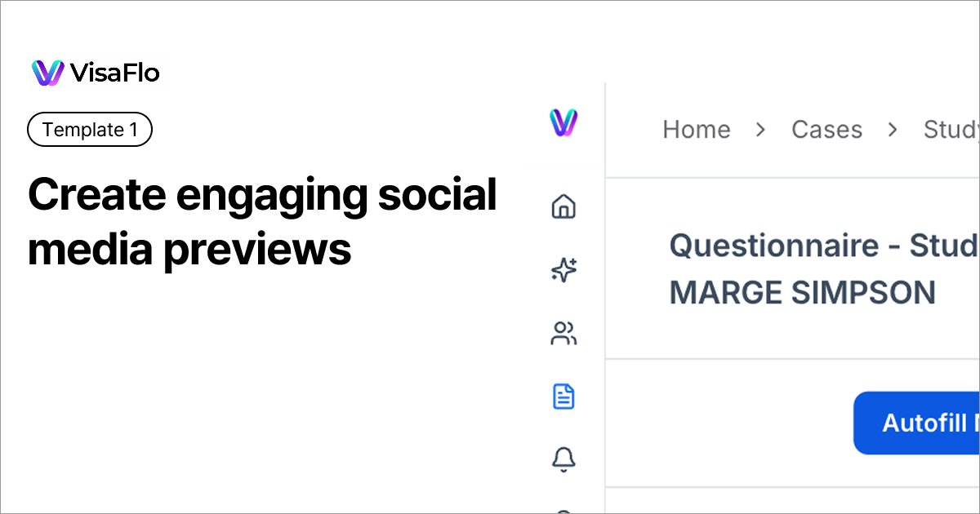Click the MARGE SIMPSON name text
The image size is (980, 514).
pos(802,293)
